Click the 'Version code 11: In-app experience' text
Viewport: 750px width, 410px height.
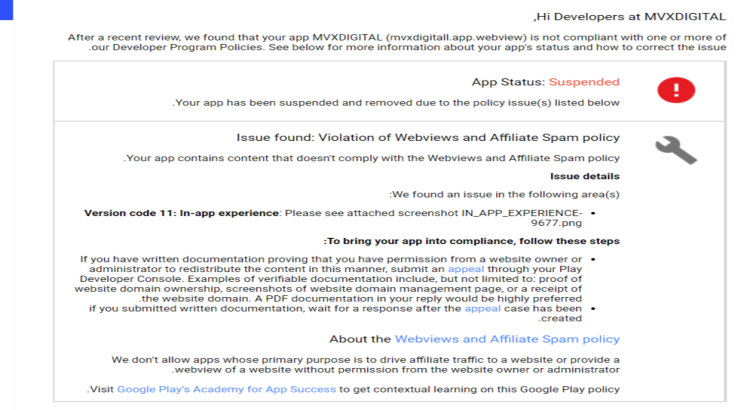pos(183,213)
